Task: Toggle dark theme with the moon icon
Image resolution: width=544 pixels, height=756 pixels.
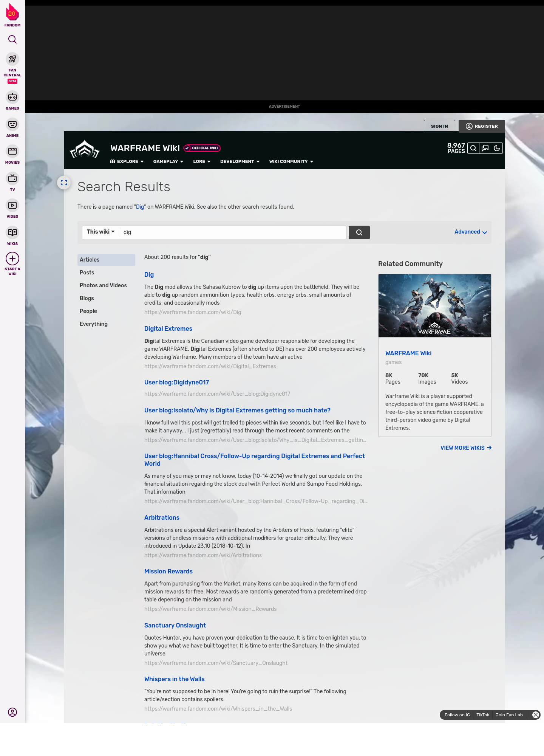Action: 497,149
